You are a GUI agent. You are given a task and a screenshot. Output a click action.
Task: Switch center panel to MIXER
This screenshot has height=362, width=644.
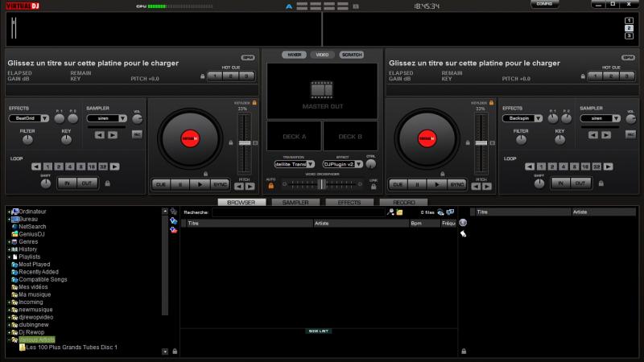(294, 55)
